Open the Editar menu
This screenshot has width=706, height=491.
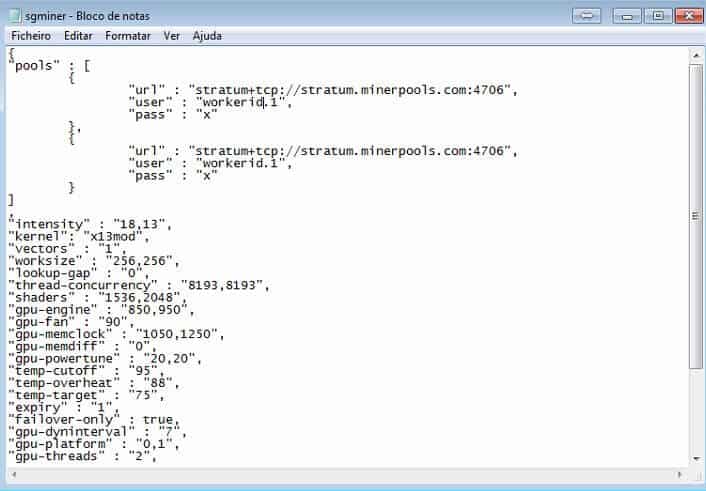pos(78,36)
